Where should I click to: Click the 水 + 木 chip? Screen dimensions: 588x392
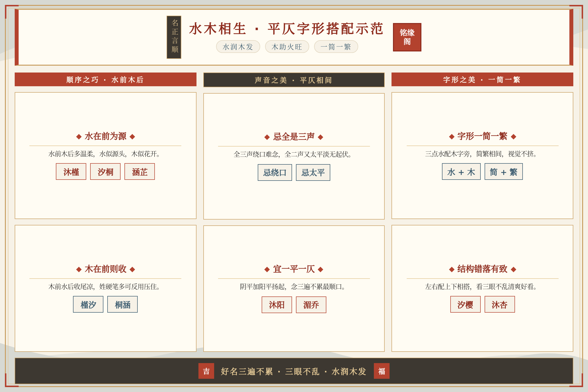461,171
